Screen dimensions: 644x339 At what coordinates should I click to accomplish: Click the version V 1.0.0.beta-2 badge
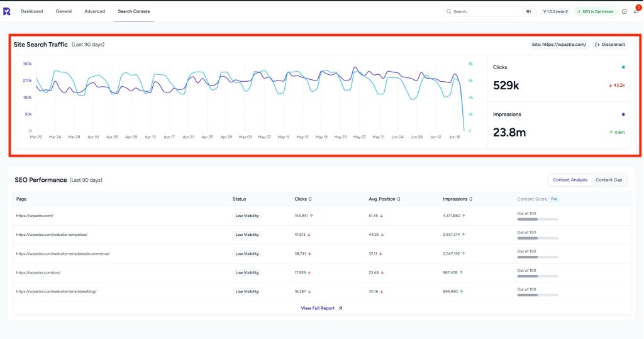(555, 11)
